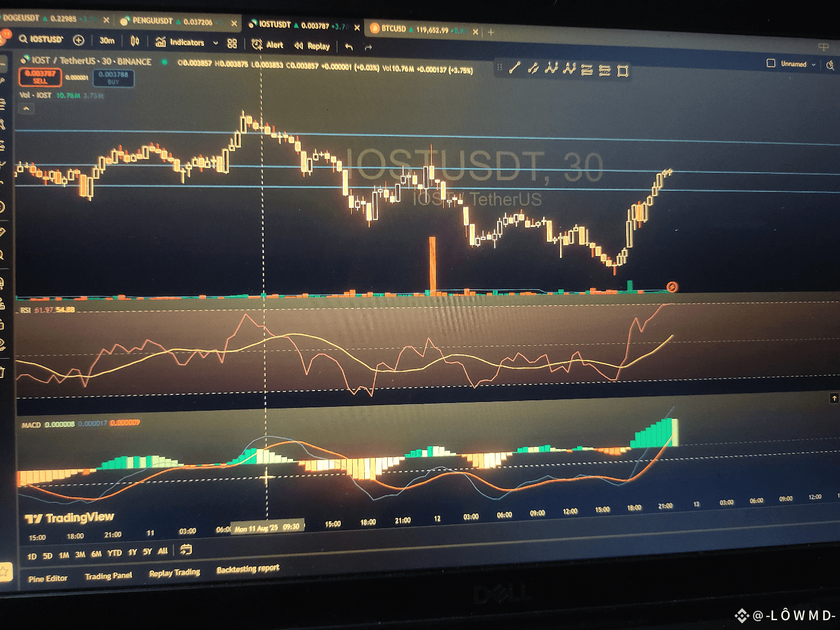The image size is (840, 630).
Task: Set chart range to 1Y
Action: pyautogui.click(x=132, y=552)
